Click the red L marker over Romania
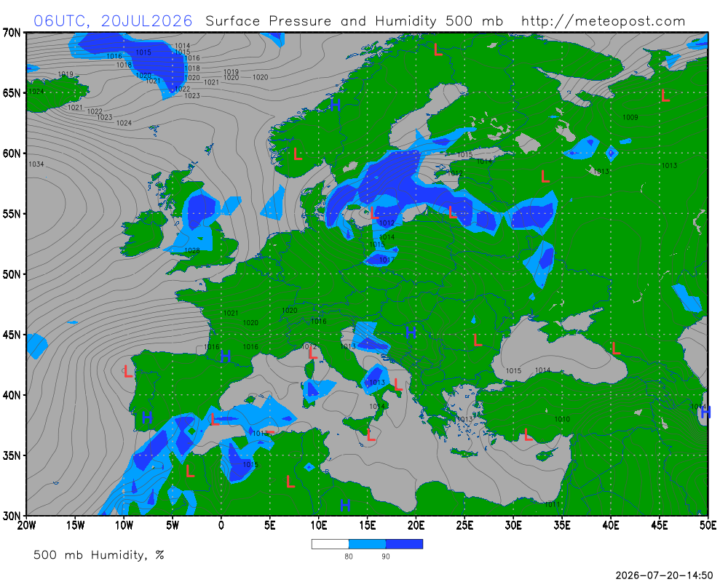The width and height of the screenshot is (728, 582). (477, 340)
